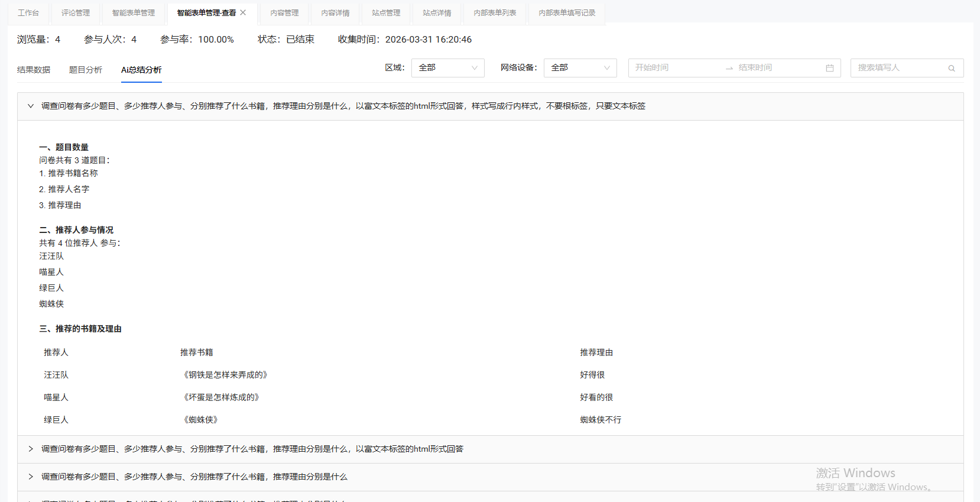Open the 智能表单管理 page tab
The height and width of the screenshot is (502, 980).
134,13
